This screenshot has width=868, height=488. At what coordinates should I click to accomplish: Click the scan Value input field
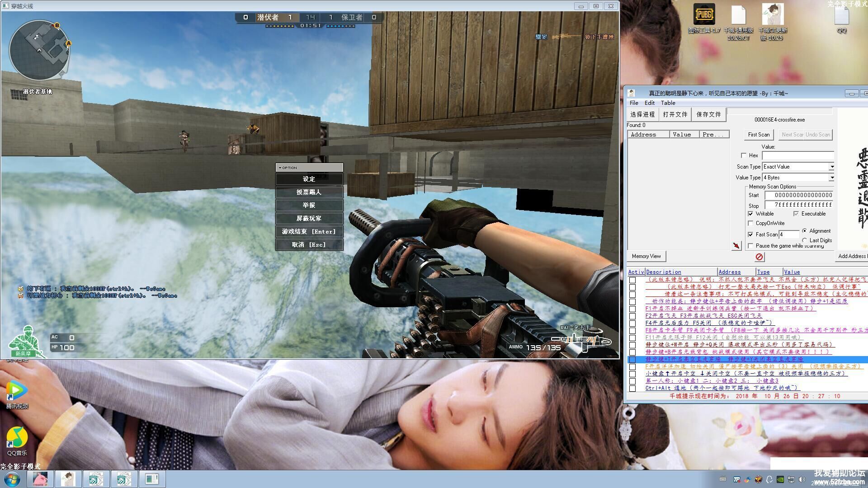(797, 155)
